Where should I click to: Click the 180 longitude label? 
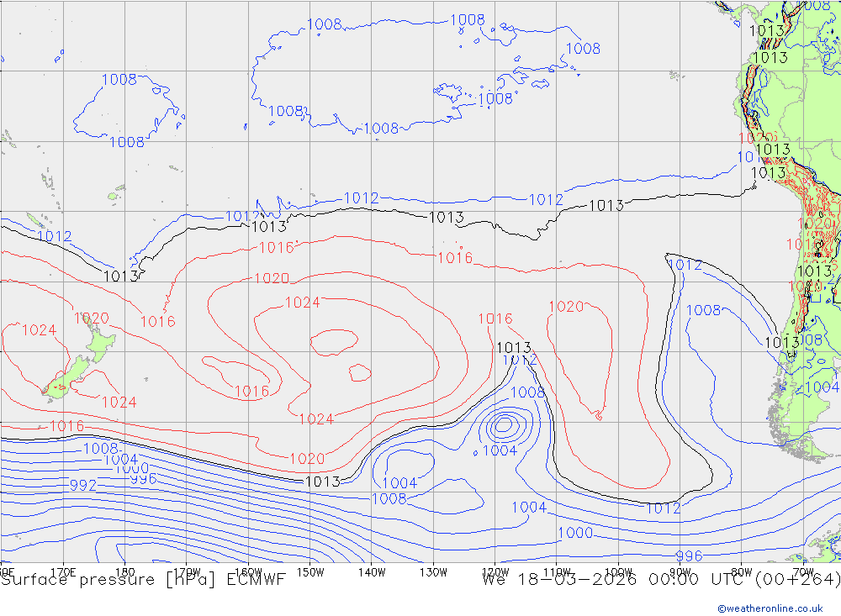point(125,571)
